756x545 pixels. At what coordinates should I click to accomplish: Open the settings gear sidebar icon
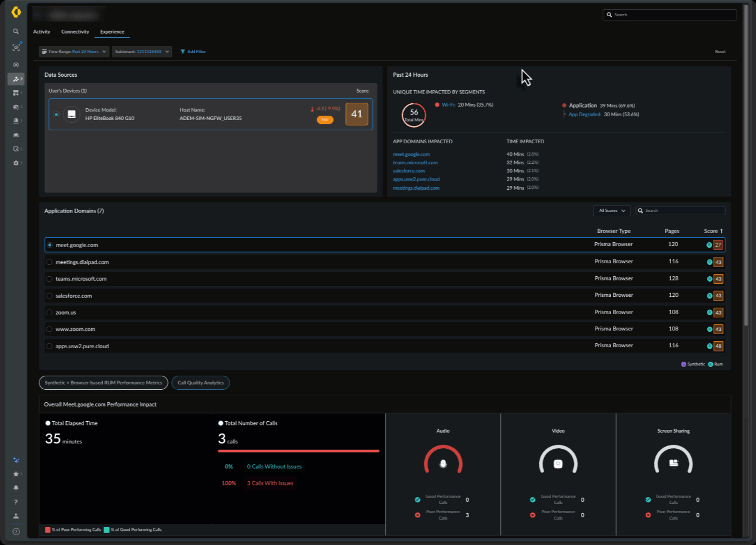pos(16,163)
